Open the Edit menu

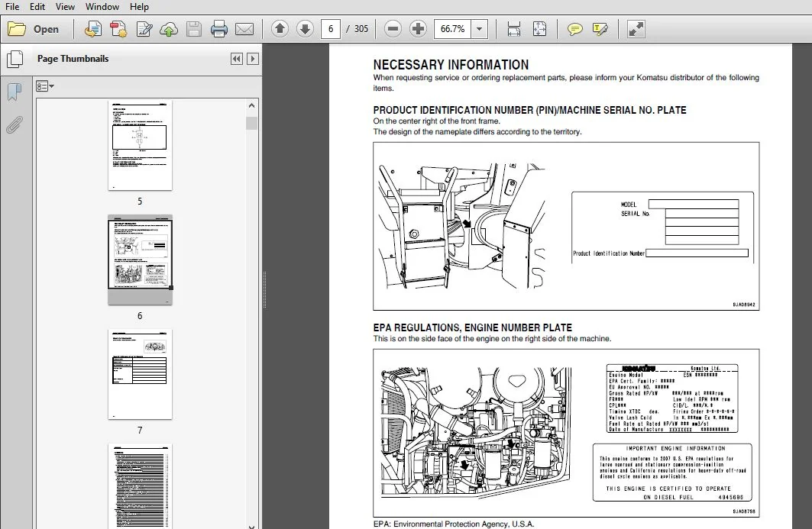coord(37,7)
